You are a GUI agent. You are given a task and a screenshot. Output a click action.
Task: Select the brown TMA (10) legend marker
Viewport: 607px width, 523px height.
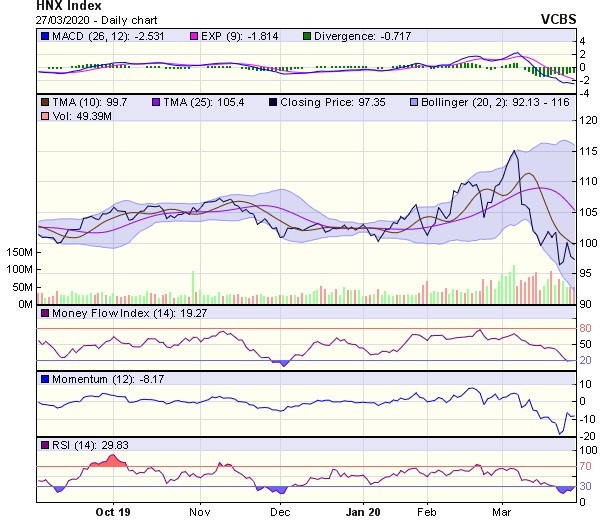tap(45, 102)
